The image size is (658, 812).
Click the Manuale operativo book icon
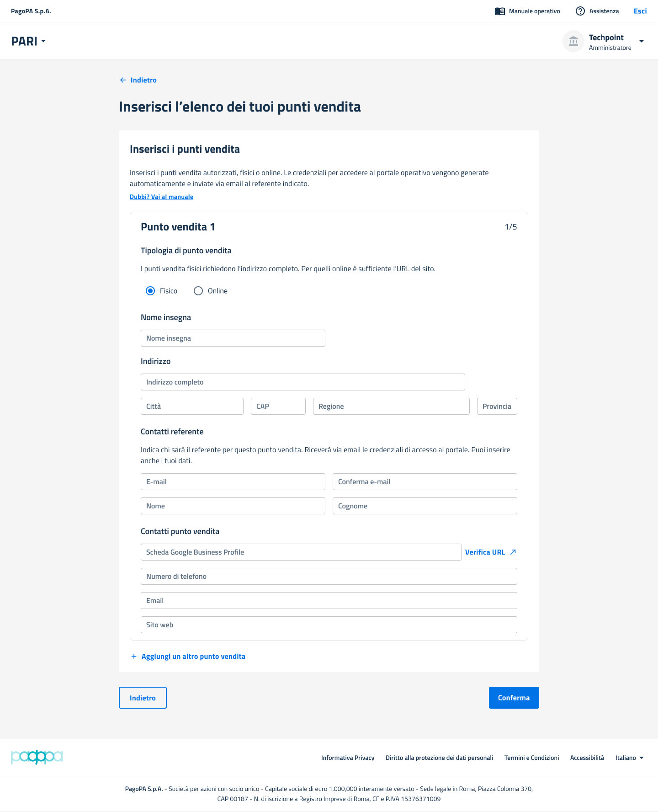click(499, 11)
